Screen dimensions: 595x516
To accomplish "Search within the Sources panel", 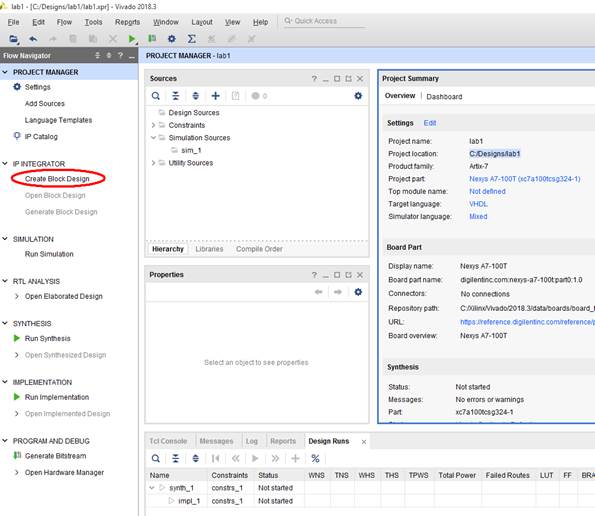I will coord(156,96).
